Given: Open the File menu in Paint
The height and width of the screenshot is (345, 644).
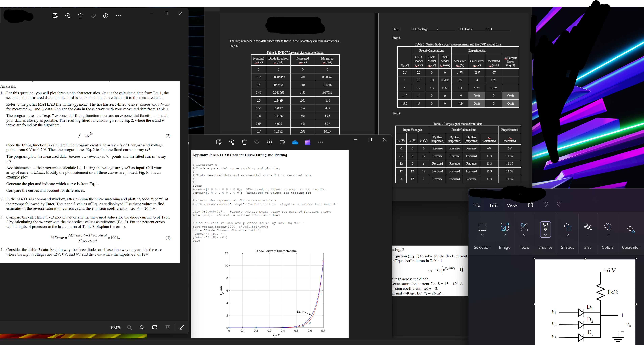Looking at the screenshot, I should [477, 205].
